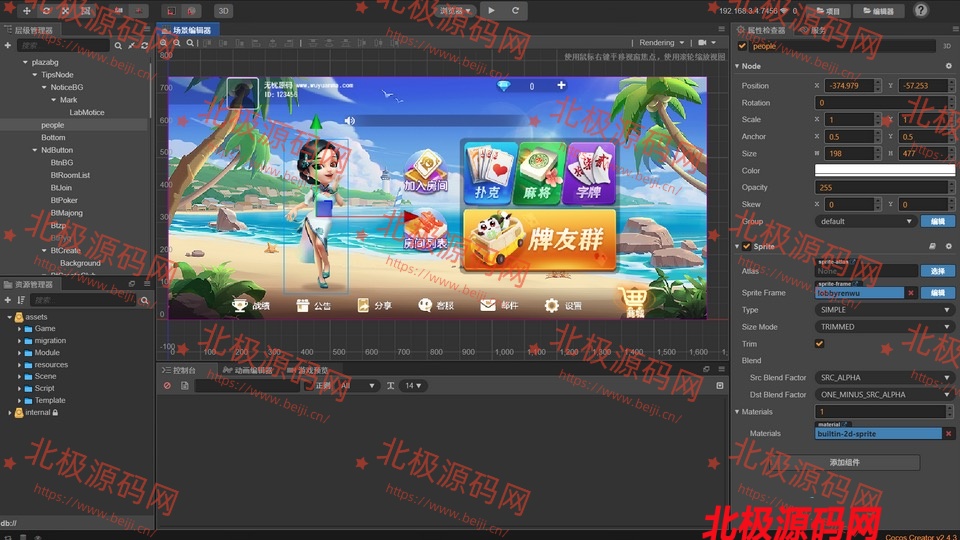Open the Group default dropdown
Viewport: 960px width, 540px height.
click(x=865, y=222)
